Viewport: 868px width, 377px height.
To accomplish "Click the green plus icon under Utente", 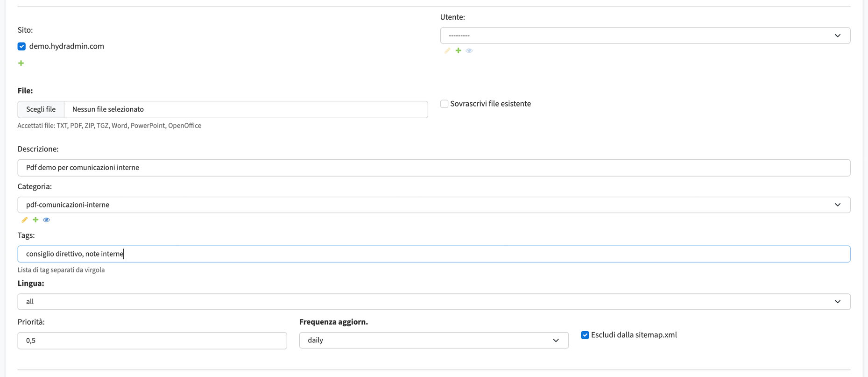I will click(x=459, y=50).
